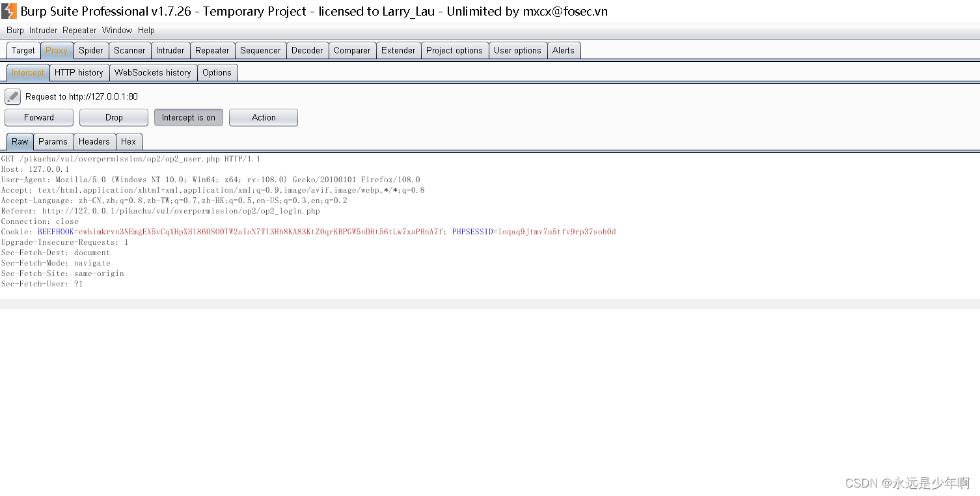Click the pencil edit icon beside request target

[12, 96]
